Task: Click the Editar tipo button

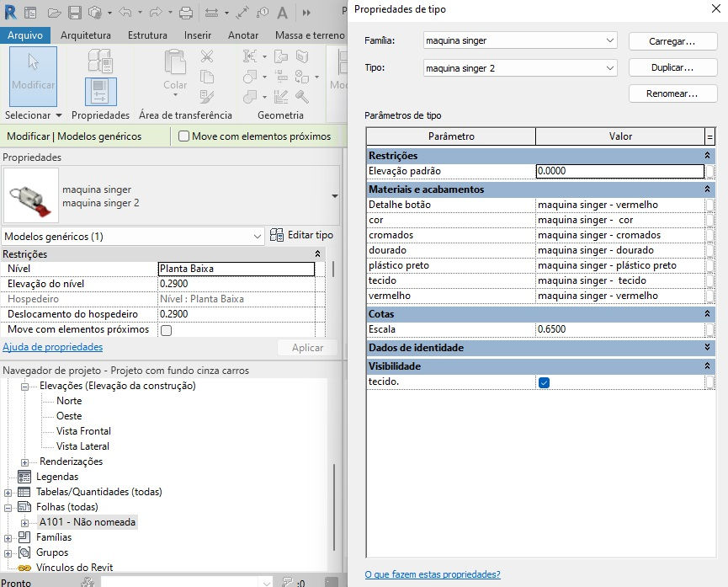Action: pos(301,235)
